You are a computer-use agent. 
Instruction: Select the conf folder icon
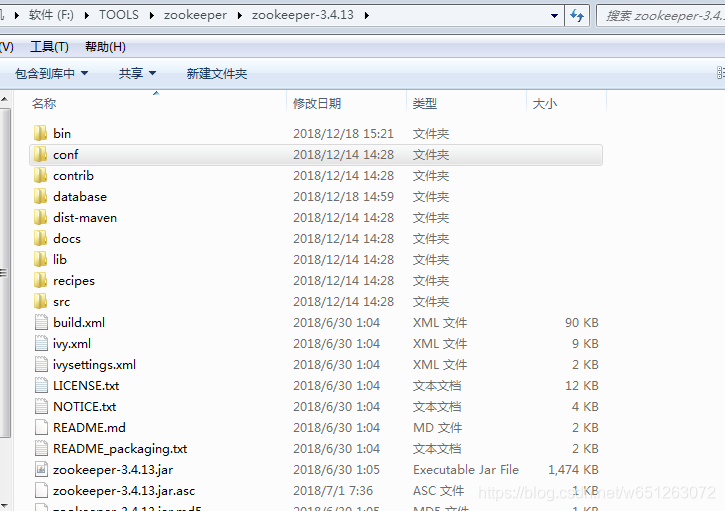coord(41,154)
